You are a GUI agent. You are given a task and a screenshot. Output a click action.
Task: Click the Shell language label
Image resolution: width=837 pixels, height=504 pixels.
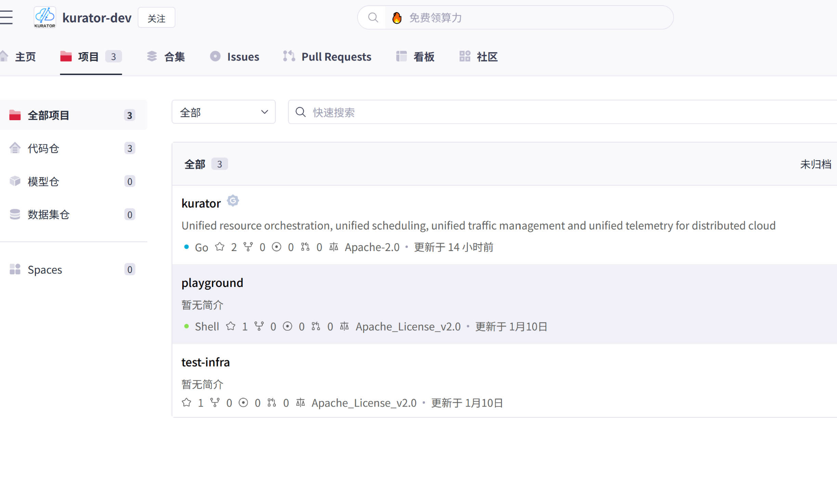click(x=207, y=327)
